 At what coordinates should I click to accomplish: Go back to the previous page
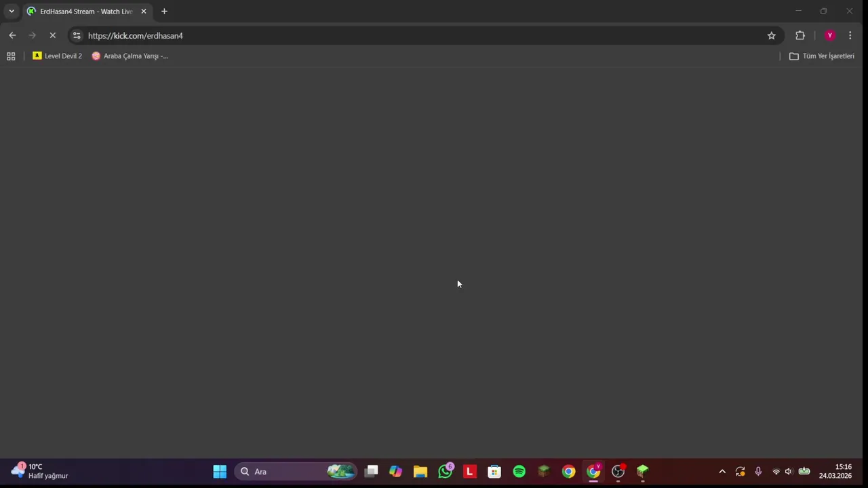tap(12, 35)
